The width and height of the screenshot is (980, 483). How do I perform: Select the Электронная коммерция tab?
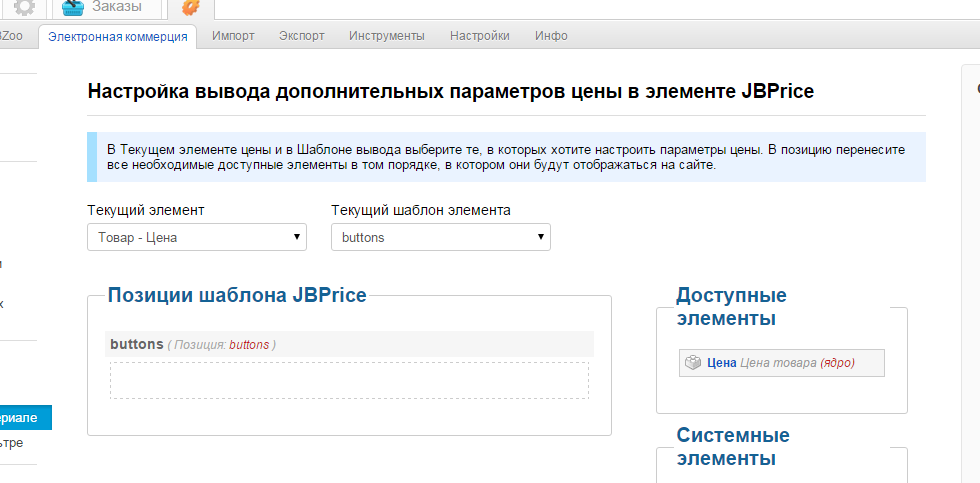[x=118, y=36]
